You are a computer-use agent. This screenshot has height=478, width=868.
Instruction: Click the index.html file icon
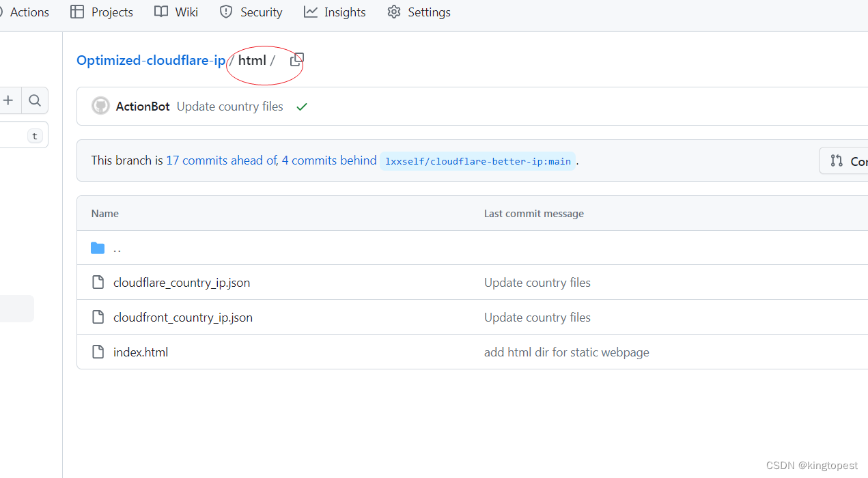click(x=98, y=352)
